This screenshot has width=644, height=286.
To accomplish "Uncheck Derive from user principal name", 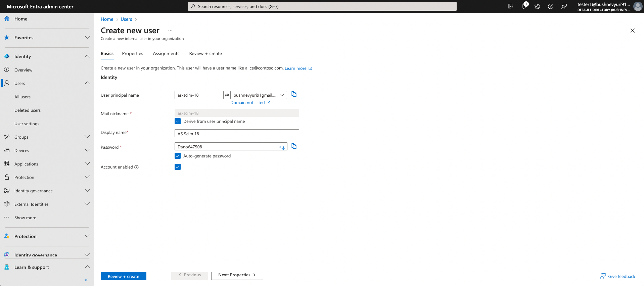I will click(x=178, y=121).
